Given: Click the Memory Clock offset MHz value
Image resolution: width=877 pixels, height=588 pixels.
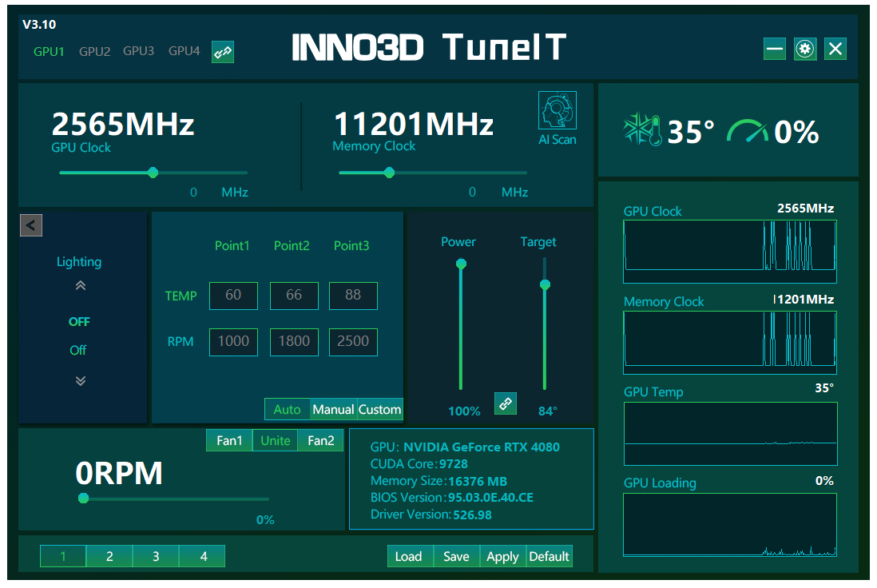Looking at the screenshot, I should [473, 193].
